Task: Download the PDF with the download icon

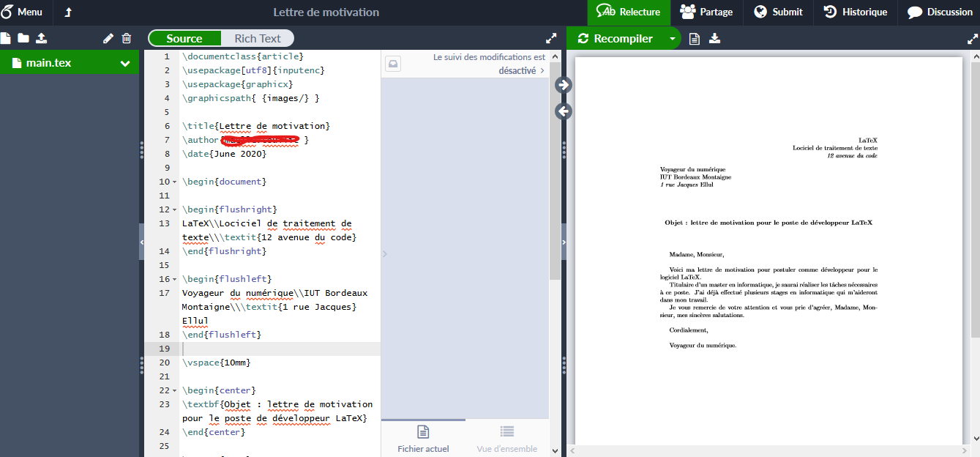Action: [x=715, y=39]
